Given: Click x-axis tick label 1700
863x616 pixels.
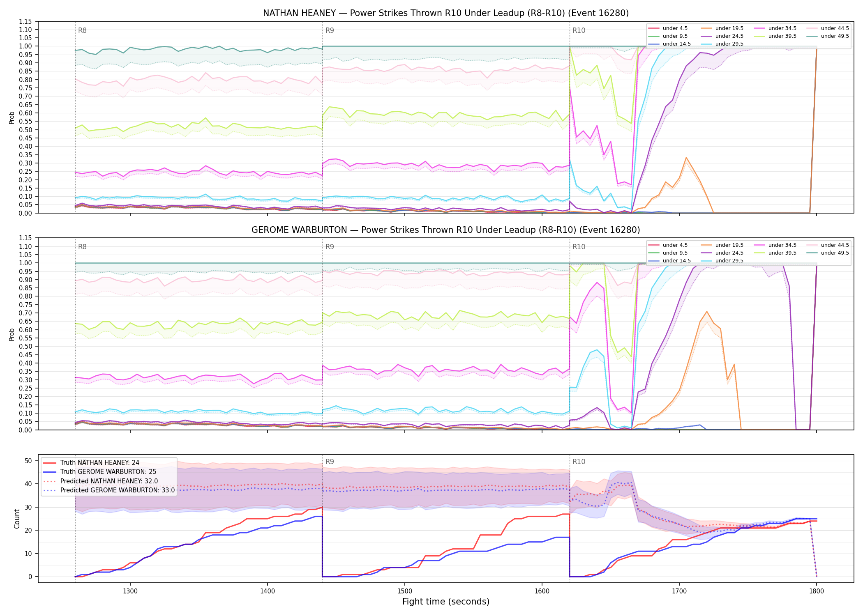Looking at the screenshot, I should coord(679,591).
